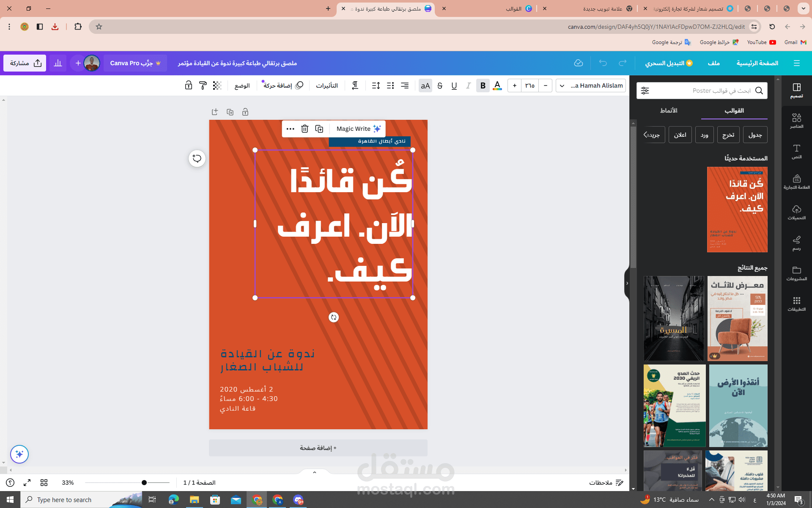Image resolution: width=812 pixels, height=508 pixels.
Task: Click Add animation (إضافة حركة) button
Action: coord(283,86)
